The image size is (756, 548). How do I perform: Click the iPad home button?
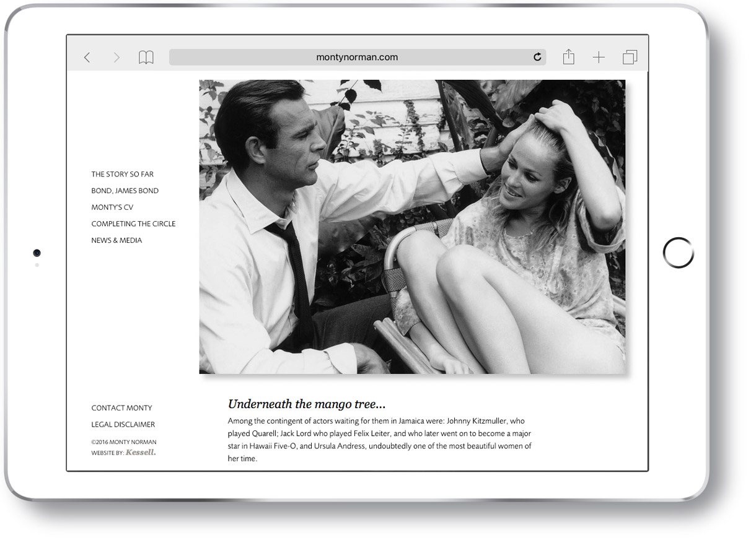click(x=678, y=253)
